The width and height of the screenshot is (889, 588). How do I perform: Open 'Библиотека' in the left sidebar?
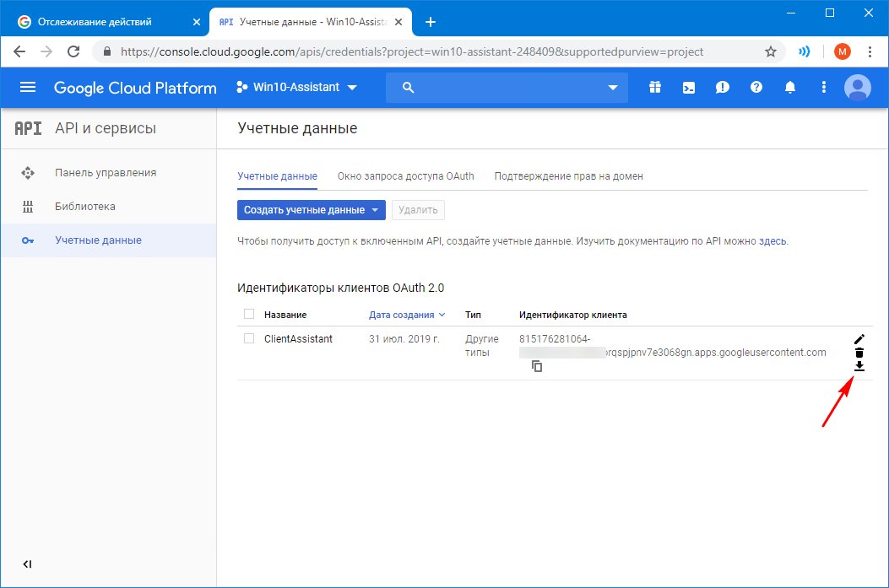(85, 207)
